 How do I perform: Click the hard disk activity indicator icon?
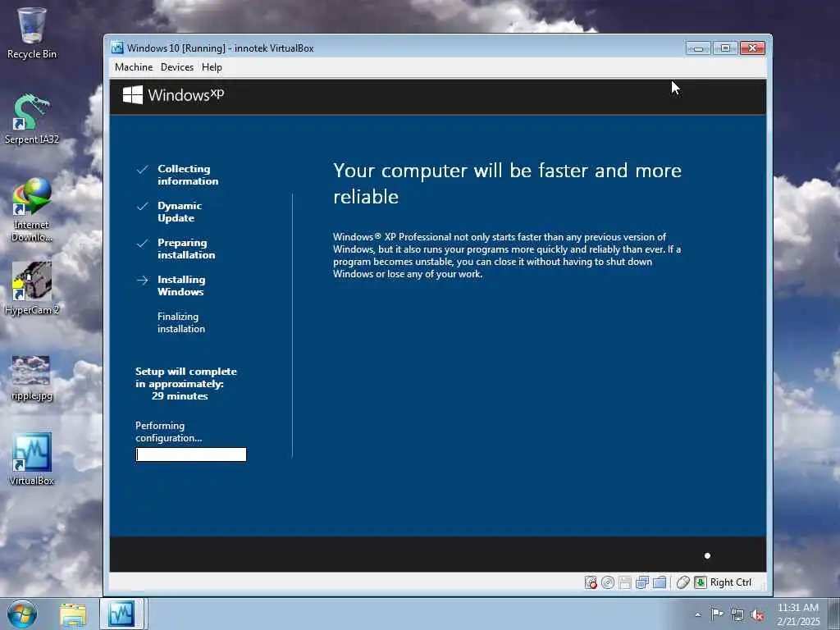pyautogui.click(x=591, y=582)
